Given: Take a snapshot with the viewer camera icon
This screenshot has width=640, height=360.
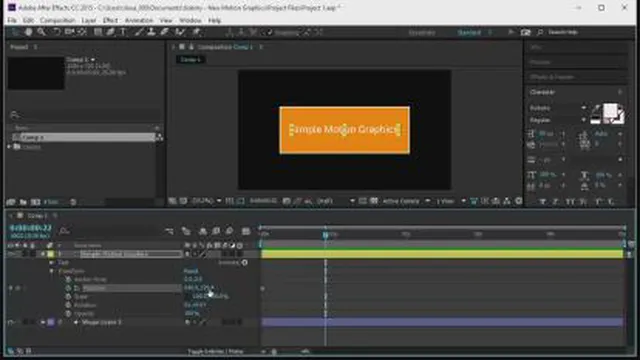Looking at the screenshot, I should (x=287, y=201).
